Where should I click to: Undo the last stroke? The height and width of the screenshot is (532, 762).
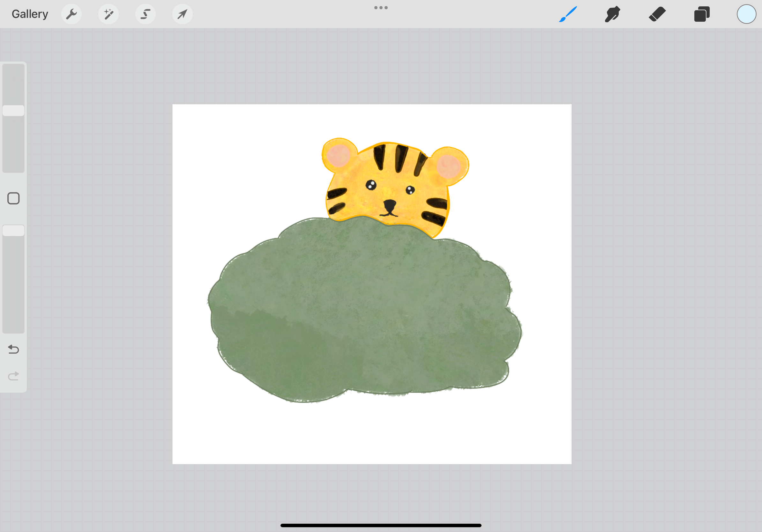[x=13, y=349]
